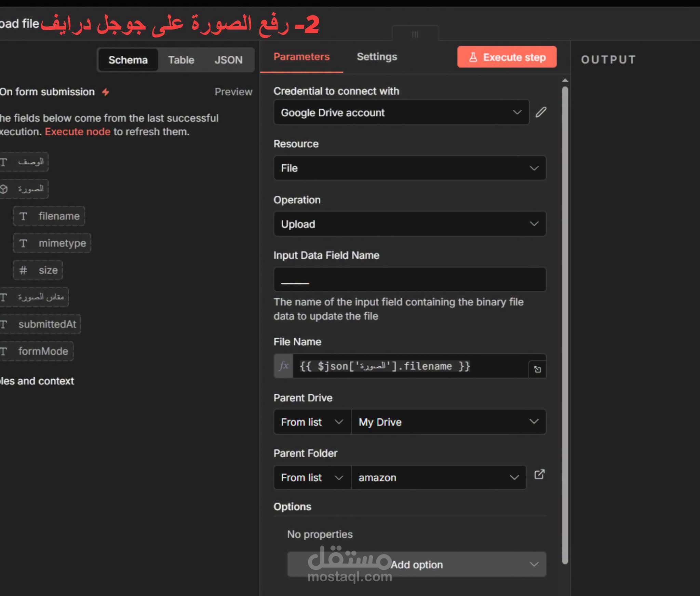Click the File Name expression field
Screen dimensions: 700x596
[x=410, y=366]
